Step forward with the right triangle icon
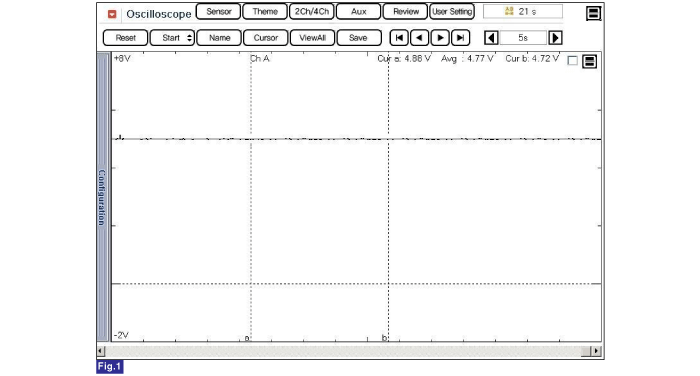700x376 pixels. [x=440, y=38]
